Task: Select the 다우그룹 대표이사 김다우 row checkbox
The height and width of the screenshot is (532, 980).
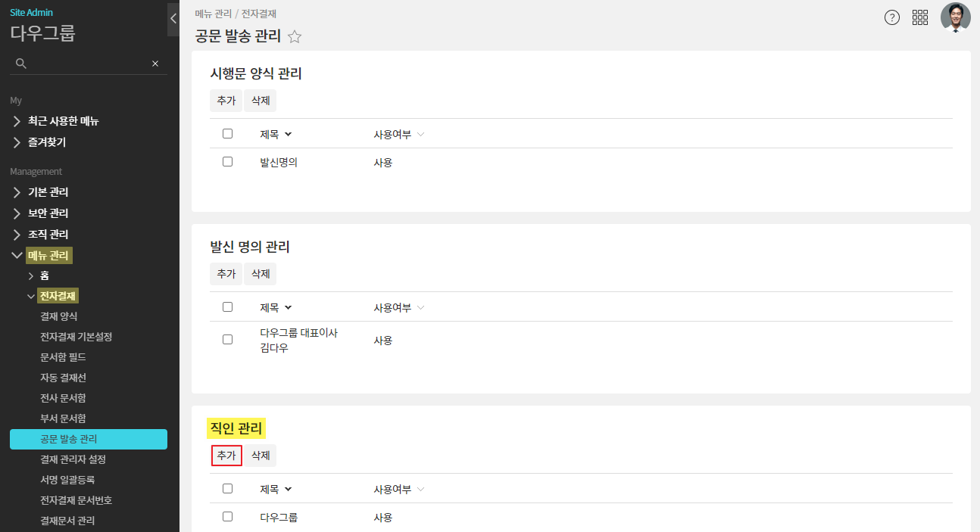Action: click(227, 340)
